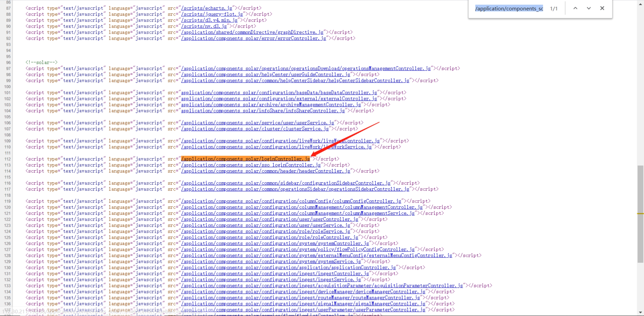Click scrollbar down arrow

click(640, 312)
